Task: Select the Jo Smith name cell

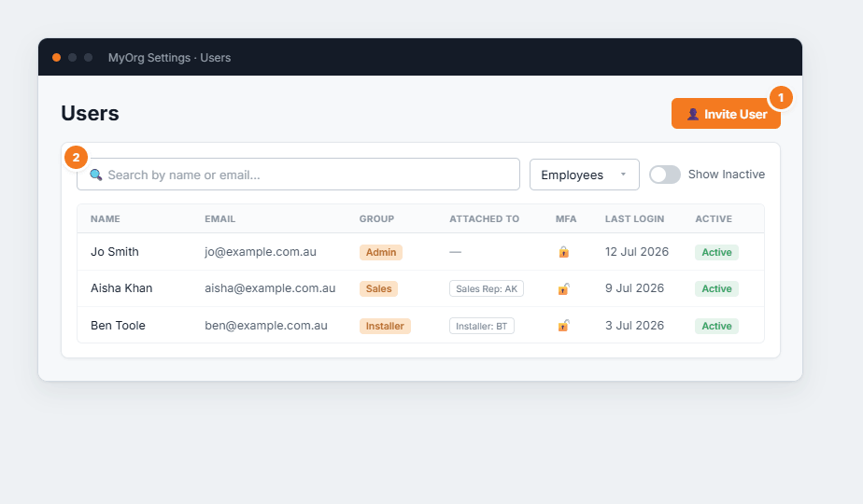Action: point(115,251)
